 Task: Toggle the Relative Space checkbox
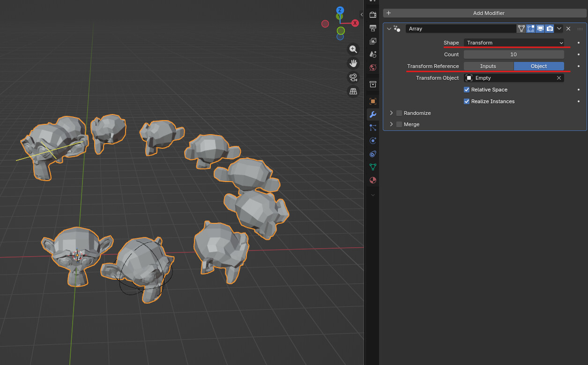pyautogui.click(x=467, y=90)
